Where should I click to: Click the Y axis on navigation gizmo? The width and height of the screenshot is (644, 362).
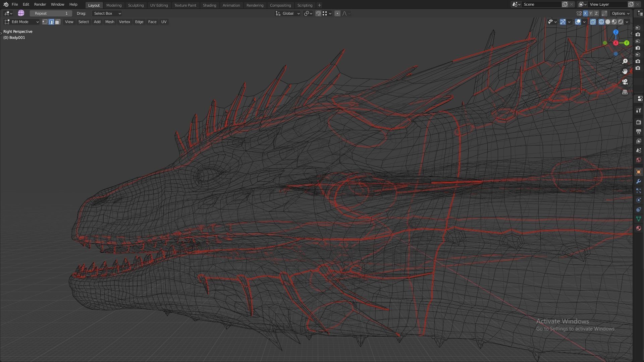(x=627, y=43)
